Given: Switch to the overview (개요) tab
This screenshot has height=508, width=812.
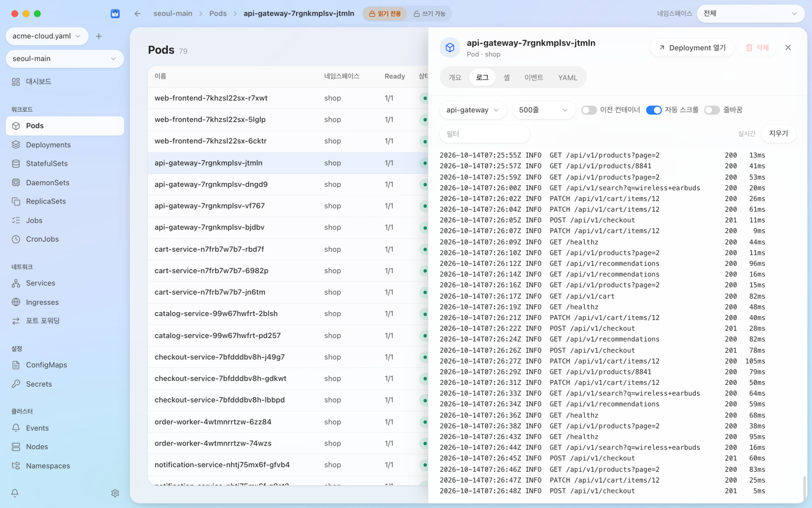Looking at the screenshot, I should pyautogui.click(x=455, y=78).
